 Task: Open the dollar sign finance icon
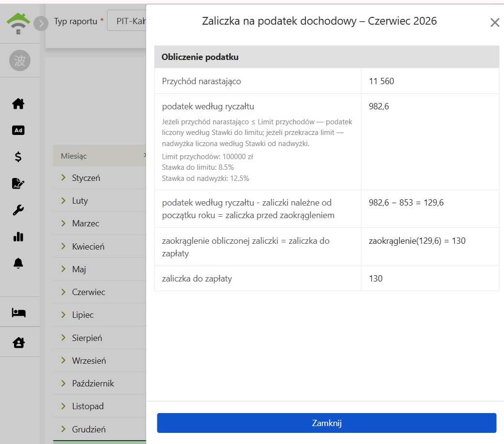pyautogui.click(x=18, y=157)
